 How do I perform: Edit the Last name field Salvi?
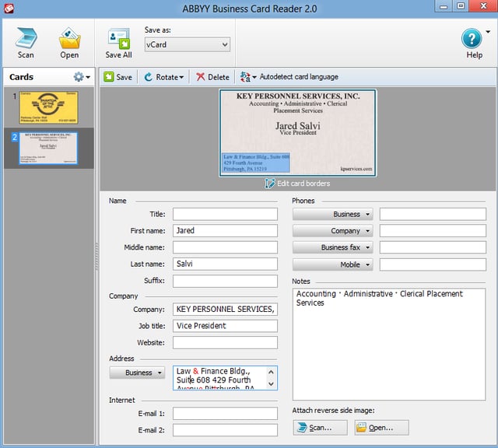click(x=225, y=264)
